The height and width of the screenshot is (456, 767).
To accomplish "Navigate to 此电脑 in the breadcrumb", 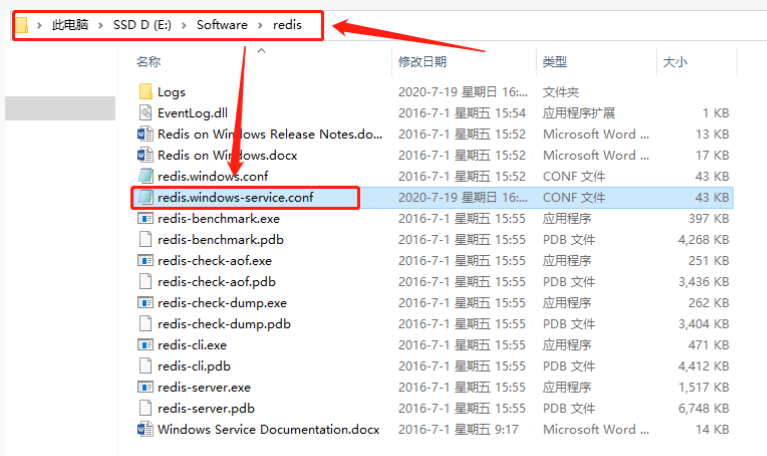I will [70, 25].
